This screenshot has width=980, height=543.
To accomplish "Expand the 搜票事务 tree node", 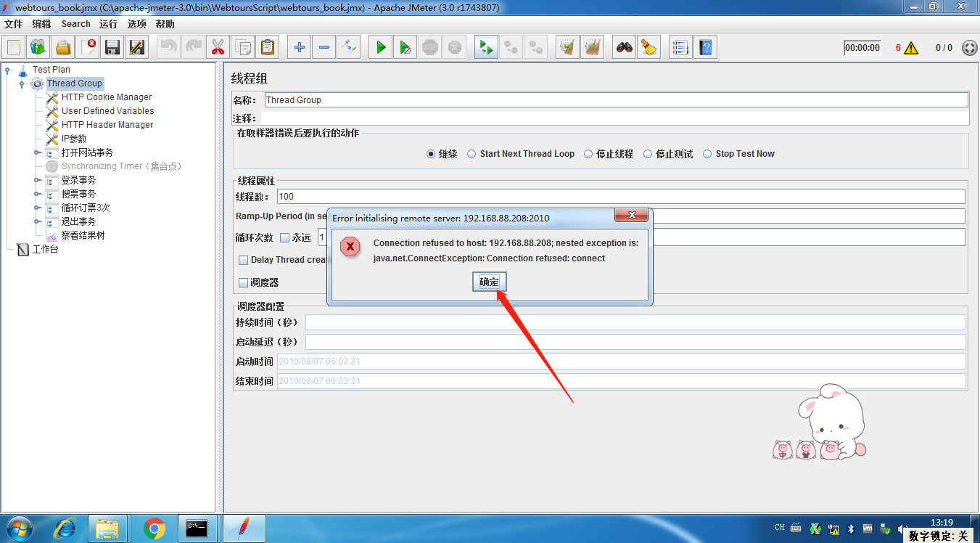I will [x=37, y=194].
